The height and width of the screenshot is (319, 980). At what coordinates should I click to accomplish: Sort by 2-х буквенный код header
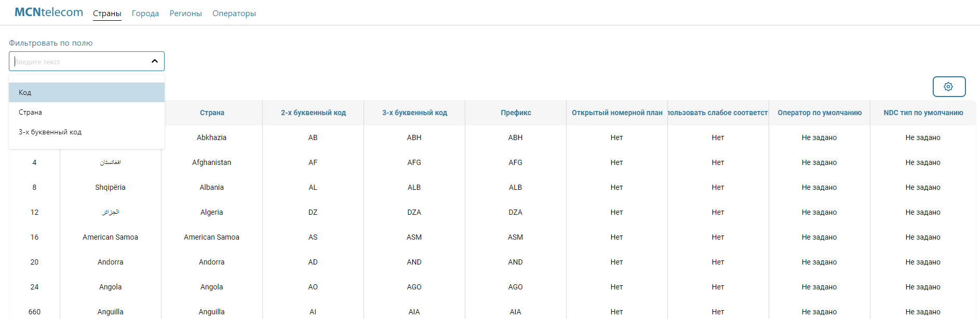click(x=313, y=113)
